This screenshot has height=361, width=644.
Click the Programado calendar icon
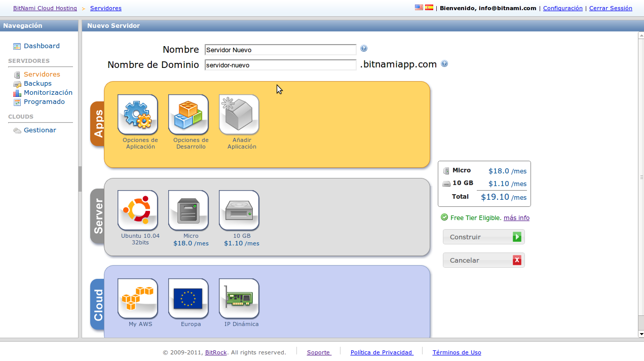(x=17, y=102)
